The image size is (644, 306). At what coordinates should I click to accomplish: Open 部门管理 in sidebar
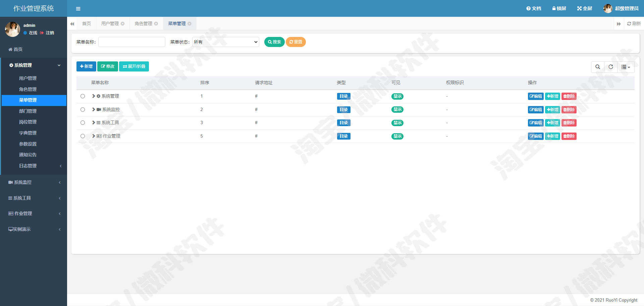(x=28, y=111)
